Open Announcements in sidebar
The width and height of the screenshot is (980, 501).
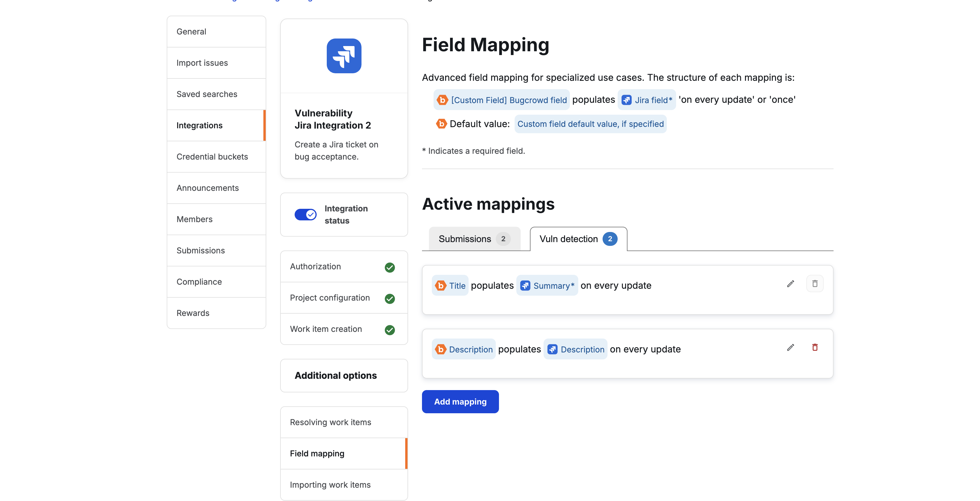click(216, 188)
